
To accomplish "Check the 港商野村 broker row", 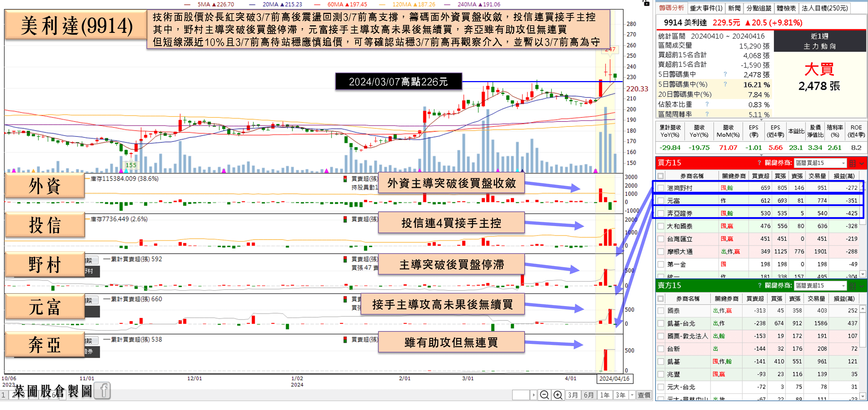I will pos(661,188).
